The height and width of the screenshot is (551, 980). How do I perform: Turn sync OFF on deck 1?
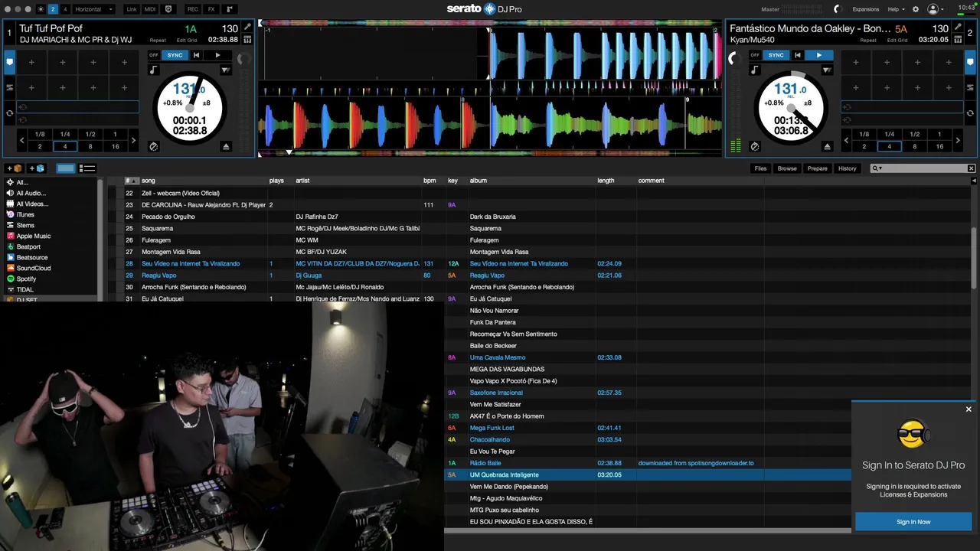[x=154, y=55]
